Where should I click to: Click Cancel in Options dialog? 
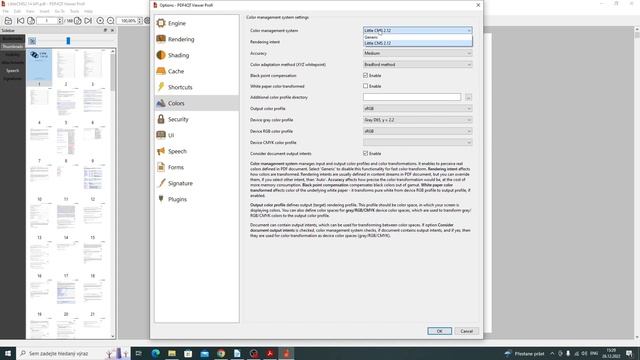(467, 331)
